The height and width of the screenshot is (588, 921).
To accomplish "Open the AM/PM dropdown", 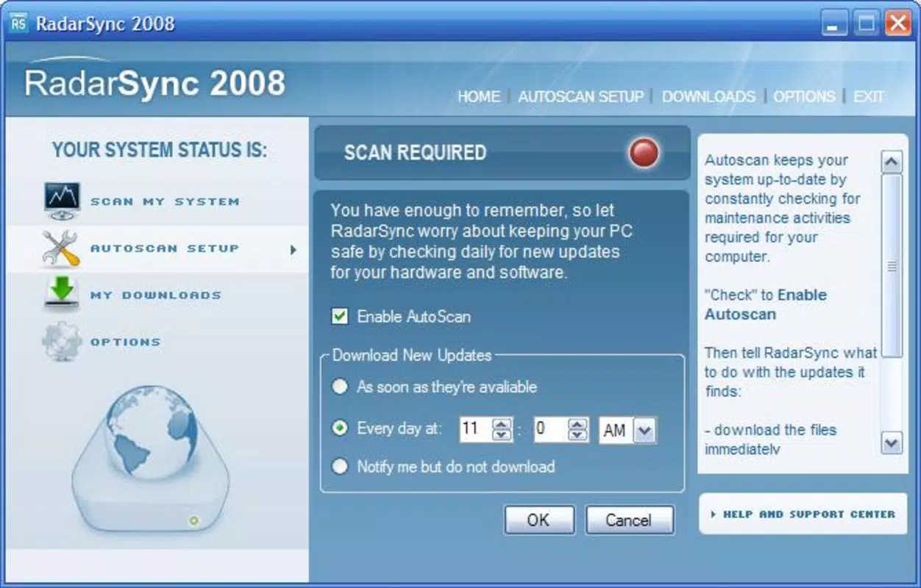I will 644,431.
